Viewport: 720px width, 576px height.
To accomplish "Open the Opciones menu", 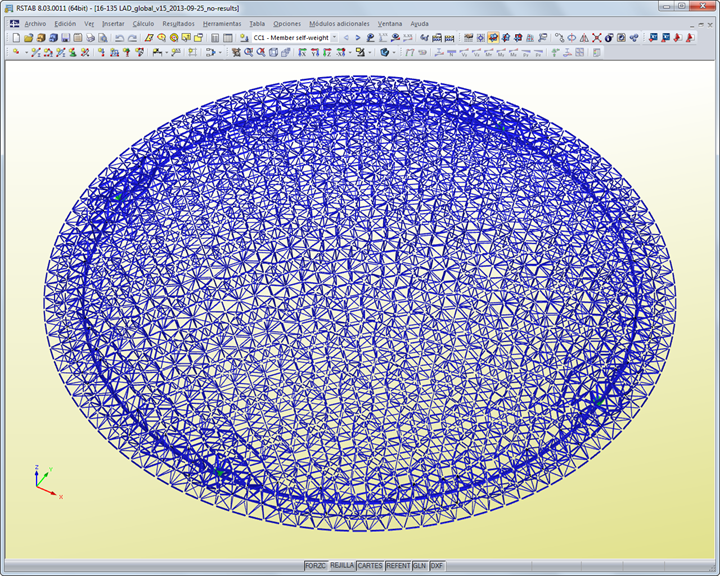I will click(x=287, y=23).
